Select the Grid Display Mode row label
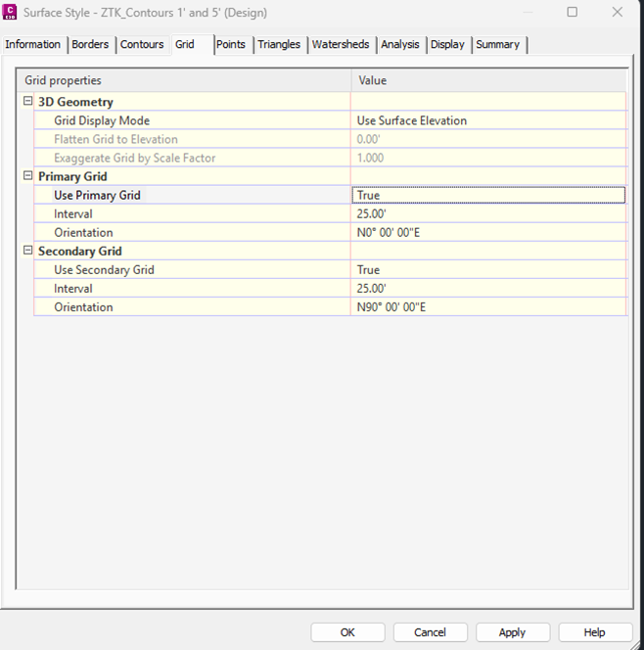This screenshot has width=644, height=650. pyautogui.click(x=102, y=120)
